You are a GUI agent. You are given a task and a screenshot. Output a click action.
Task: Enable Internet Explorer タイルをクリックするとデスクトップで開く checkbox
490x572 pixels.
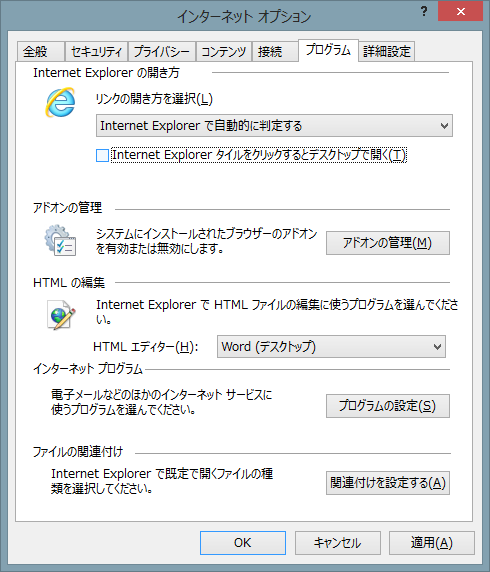click(102, 155)
